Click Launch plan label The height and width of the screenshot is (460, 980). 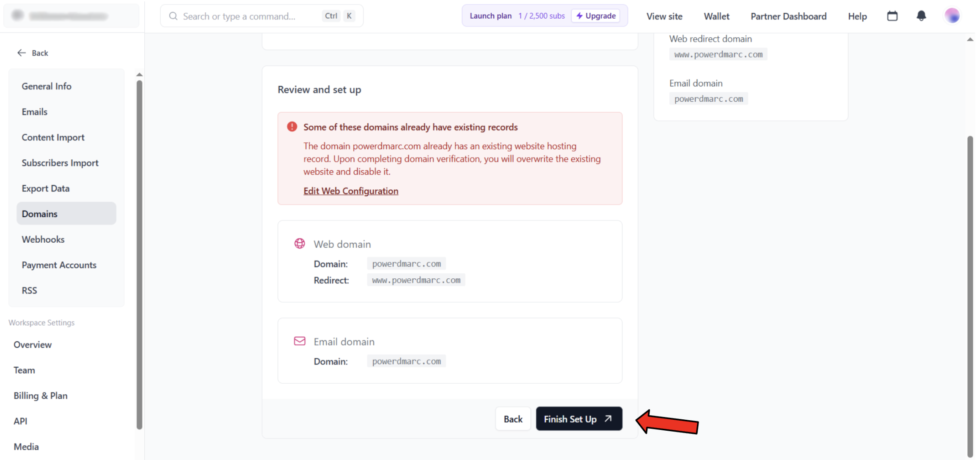pos(490,16)
